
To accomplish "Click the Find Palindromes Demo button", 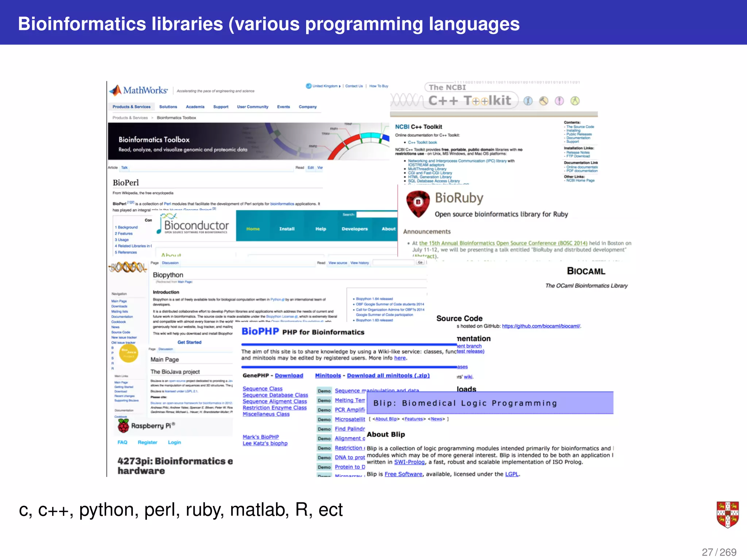I will (x=324, y=429).
